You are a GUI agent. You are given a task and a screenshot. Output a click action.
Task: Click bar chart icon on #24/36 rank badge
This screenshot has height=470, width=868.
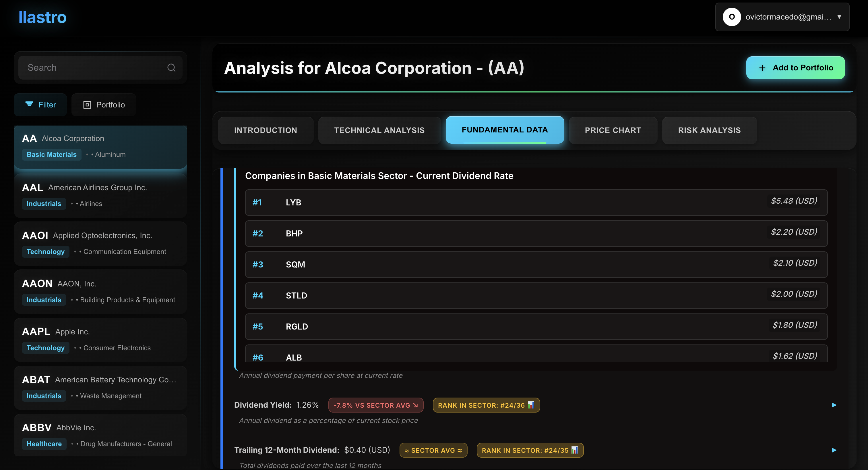coord(531,404)
